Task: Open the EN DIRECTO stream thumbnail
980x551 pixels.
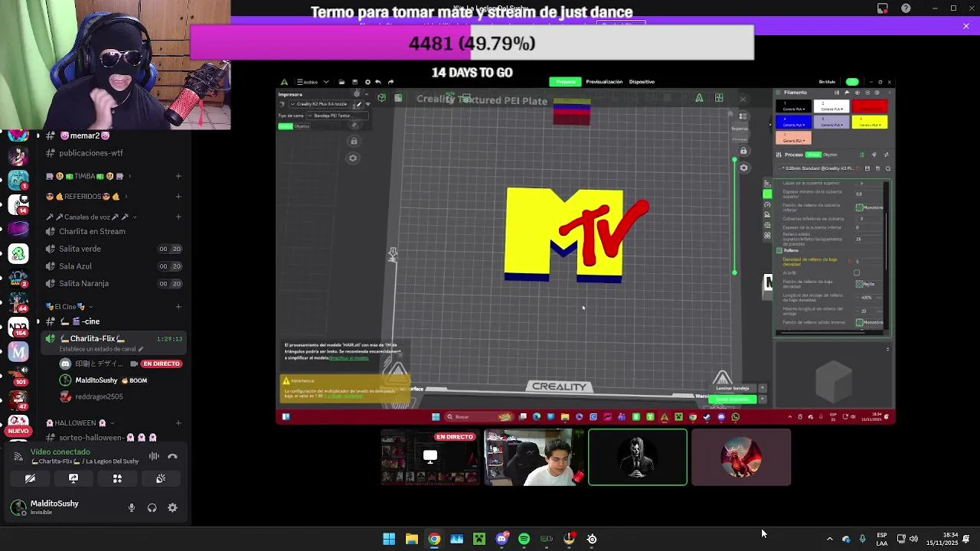Action: [430, 457]
